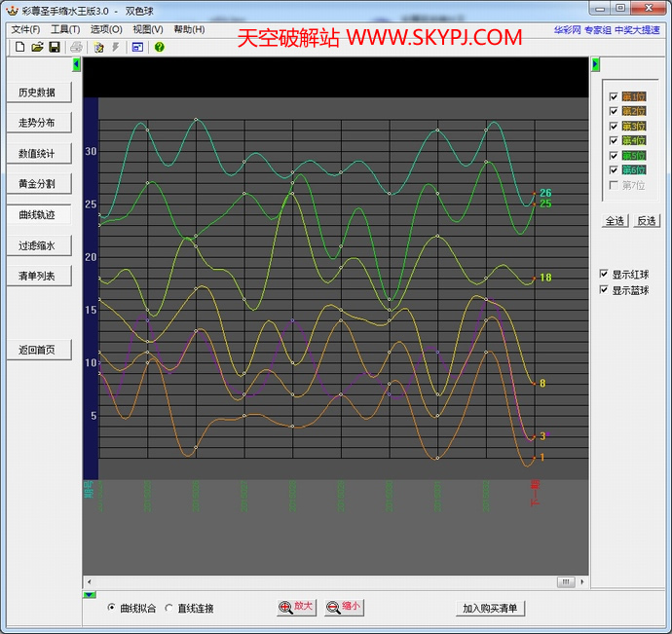
Task: Open the 文件(F) menu
Action: 25,30
